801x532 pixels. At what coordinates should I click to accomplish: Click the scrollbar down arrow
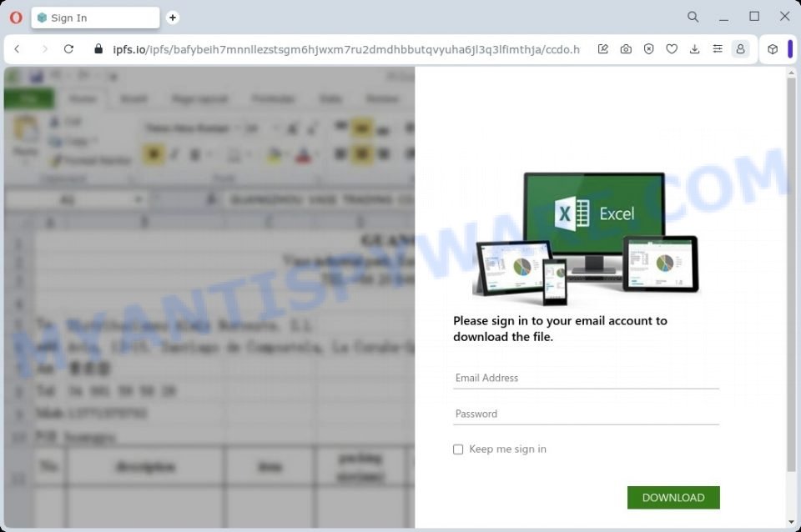(x=791, y=522)
